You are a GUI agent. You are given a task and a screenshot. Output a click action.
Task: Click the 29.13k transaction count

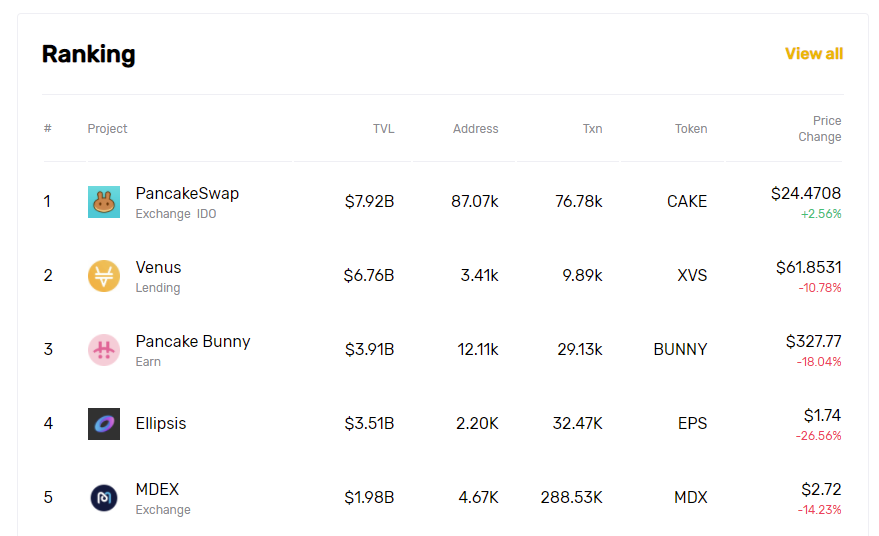(x=580, y=350)
